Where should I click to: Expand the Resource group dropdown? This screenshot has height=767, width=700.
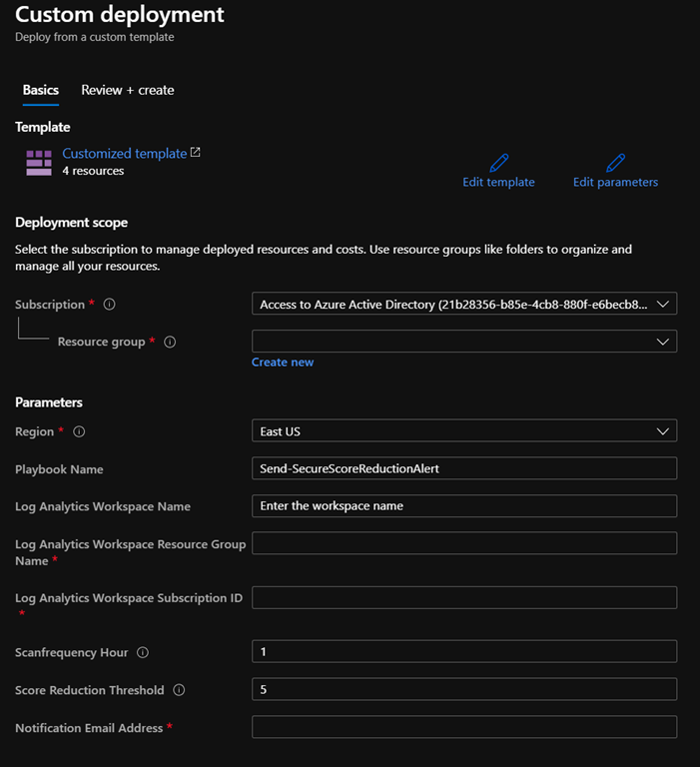click(464, 342)
